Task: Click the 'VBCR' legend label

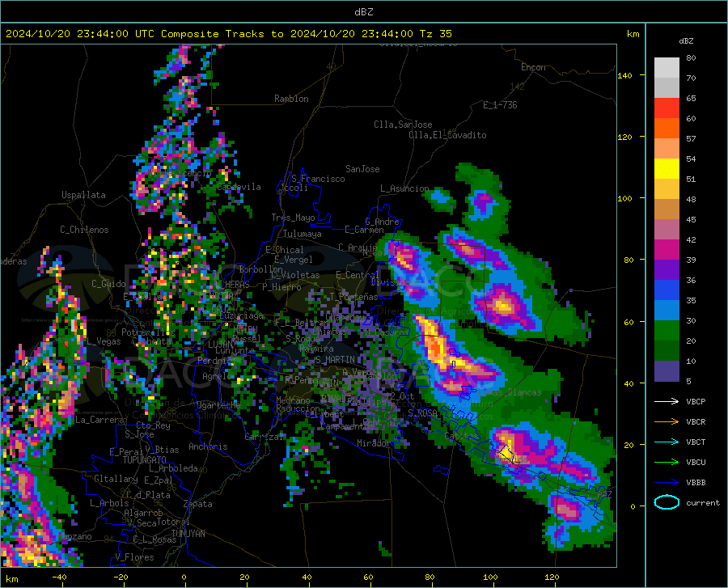Action: 696,422
